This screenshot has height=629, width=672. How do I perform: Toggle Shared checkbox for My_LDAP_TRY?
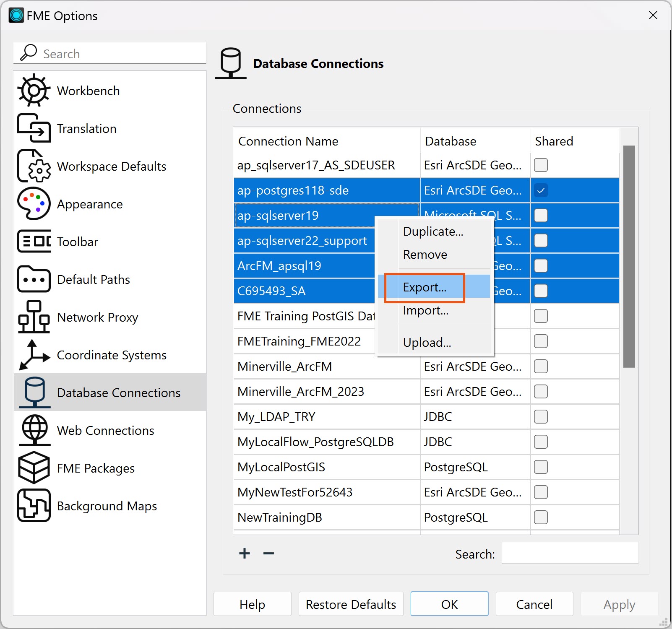click(x=541, y=417)
